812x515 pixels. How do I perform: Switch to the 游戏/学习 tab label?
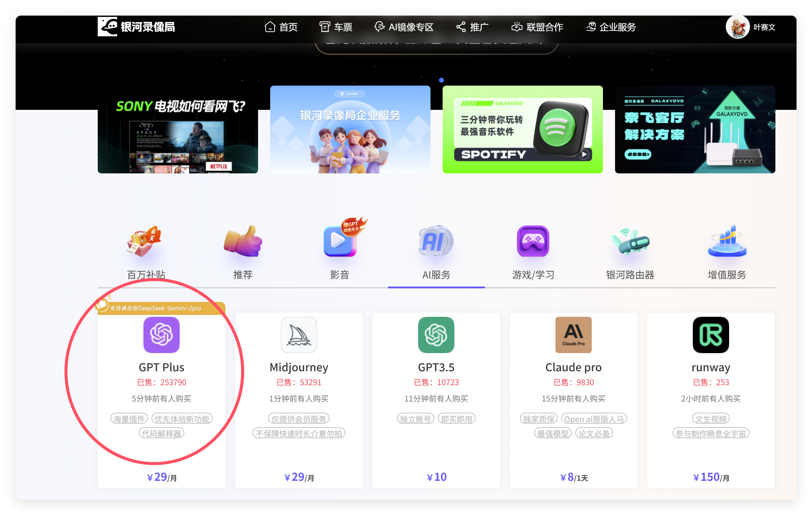pyautogui.click(x=533, y=275)
